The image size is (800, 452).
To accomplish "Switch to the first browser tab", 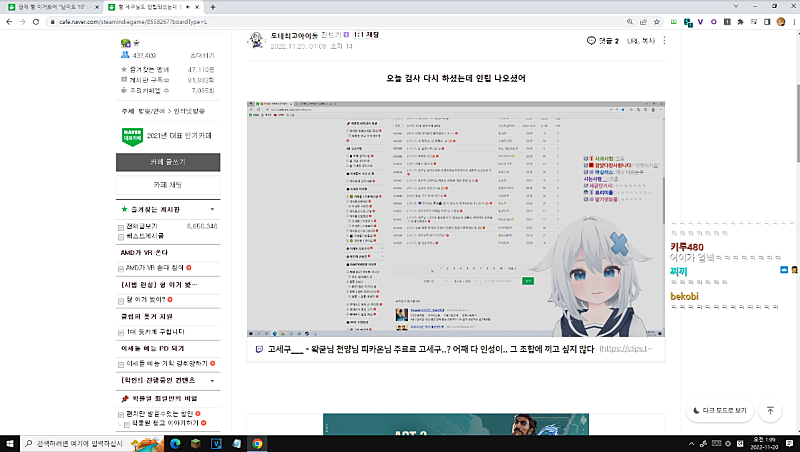I will 52,7.
